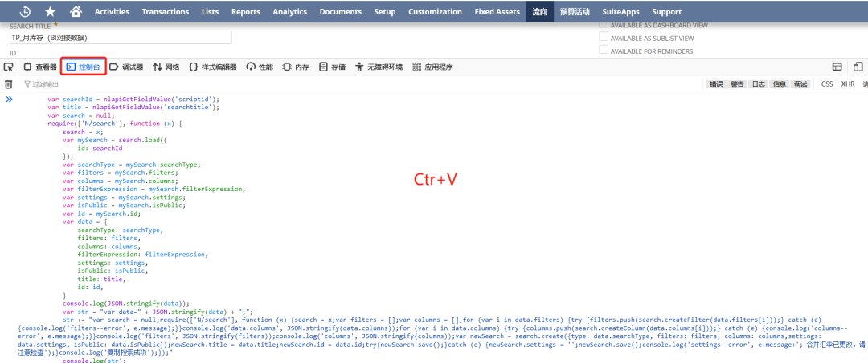Check Available as Sublist View
The width and height of the screenshot is (868, 363).
pyautogui.click(x=604, y=38)
